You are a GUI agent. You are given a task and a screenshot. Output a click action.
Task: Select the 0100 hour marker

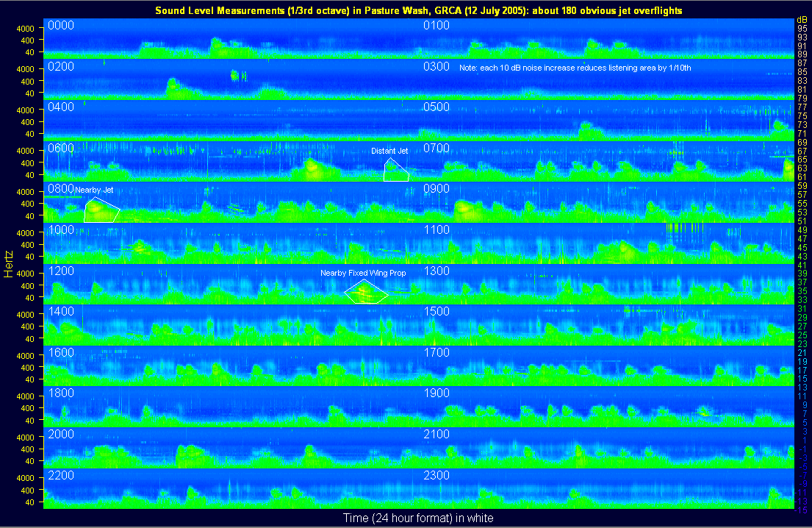tap(436, 26)
